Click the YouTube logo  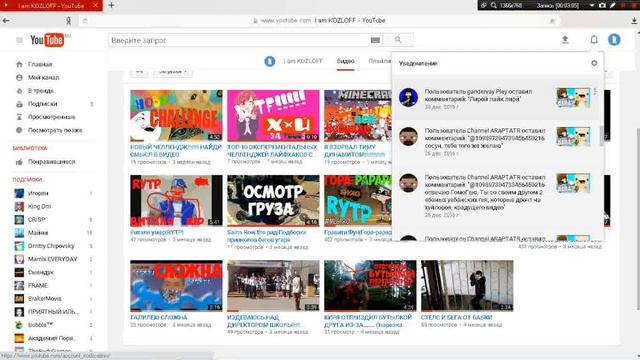tap(47, 40)
